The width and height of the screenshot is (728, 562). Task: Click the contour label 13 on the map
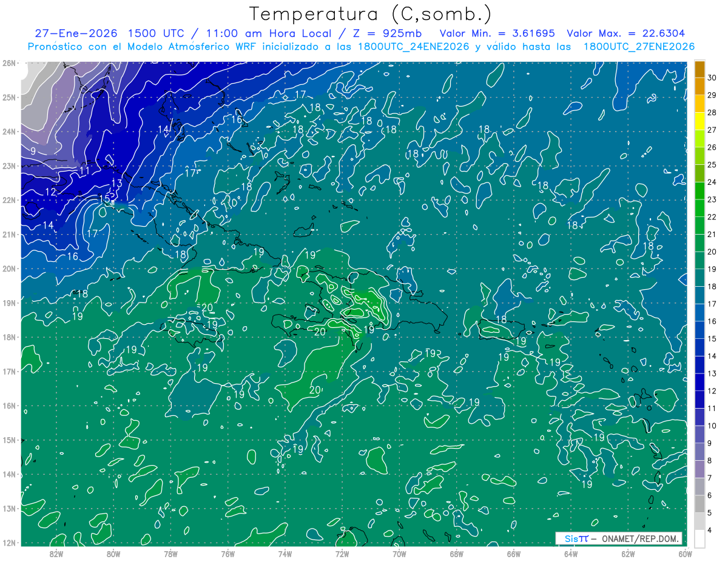point(117,182)
